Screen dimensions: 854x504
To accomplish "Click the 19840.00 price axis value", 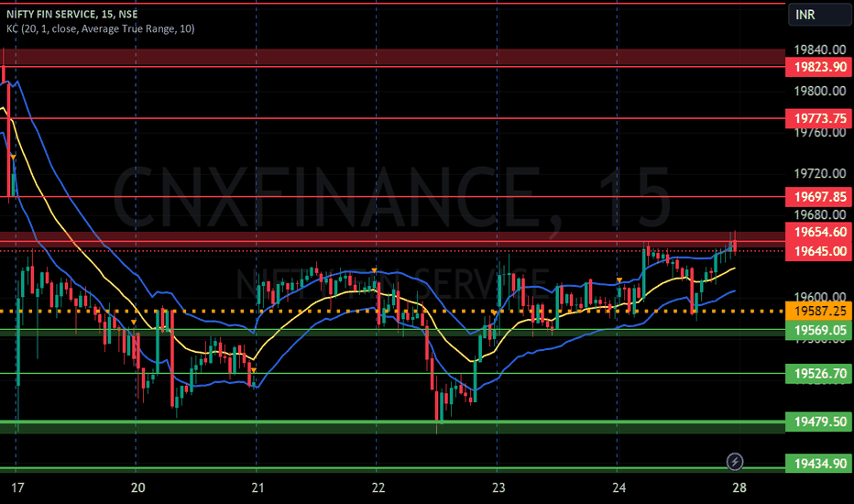I will click(x=820, y=49).
